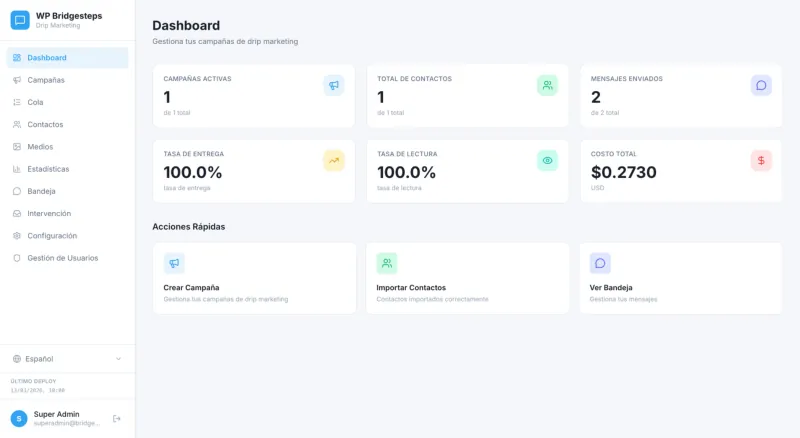
Task: Click the megaphone icon above Crear Campaña
Action: click(174, 263)
